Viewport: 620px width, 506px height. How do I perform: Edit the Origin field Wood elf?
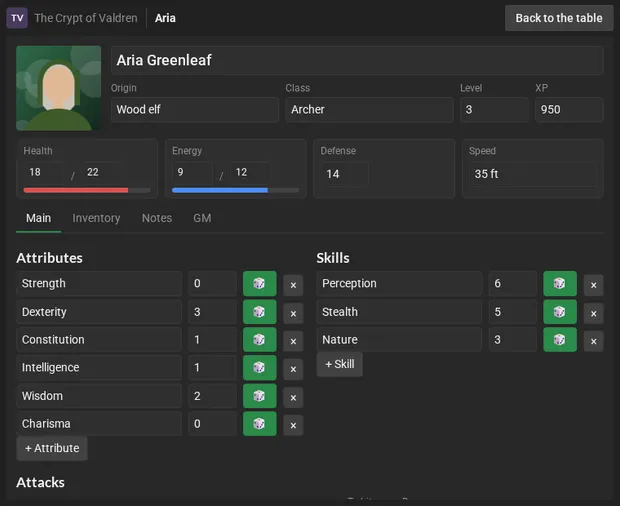click(x=195, y=110)
